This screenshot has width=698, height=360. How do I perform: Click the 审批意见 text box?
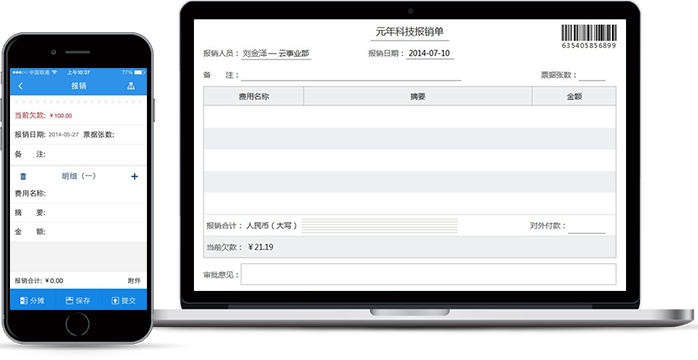click(429, 274)
